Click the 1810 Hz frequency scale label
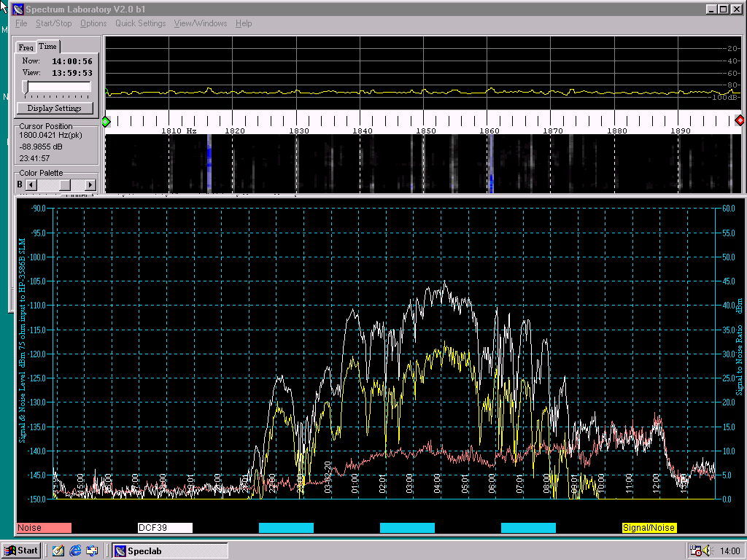This screenshot has width=747, height=560. pos(179,131)
